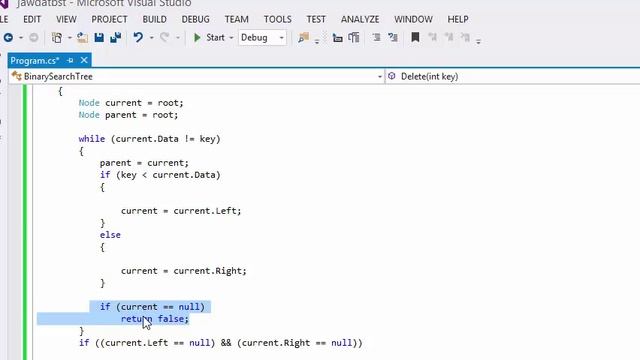Close the Program.cs tab
This screenshot has height=360, width=640.
84,60
